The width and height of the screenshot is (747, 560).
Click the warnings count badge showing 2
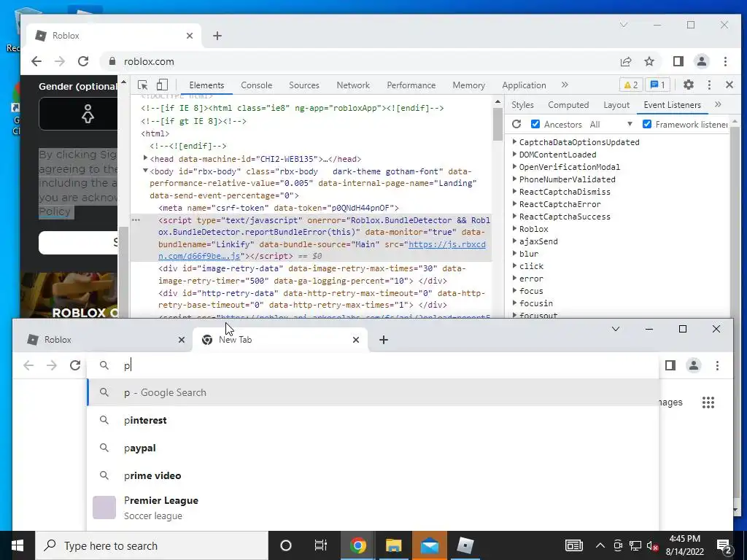(631, 85)
